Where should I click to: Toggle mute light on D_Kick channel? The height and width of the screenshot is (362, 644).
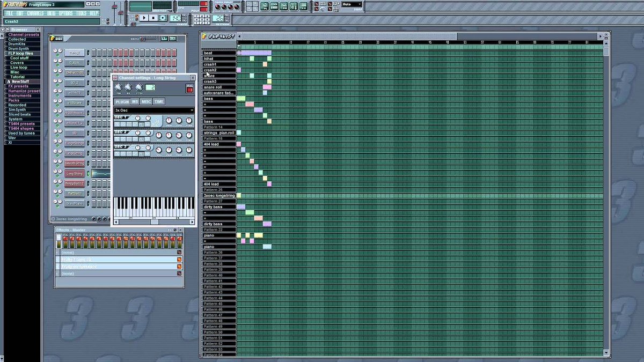[x=57, y=65]
